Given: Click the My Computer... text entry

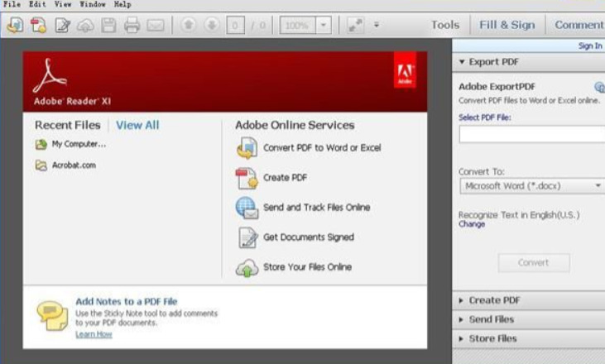Looking at the screenshot, I should tap(79, 144).
